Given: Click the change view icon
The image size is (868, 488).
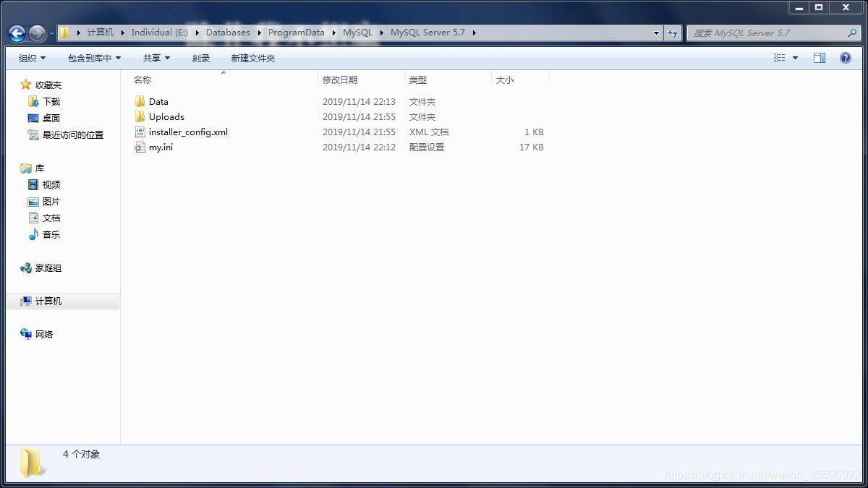Looking at the screenshot, I should [780, 58].
